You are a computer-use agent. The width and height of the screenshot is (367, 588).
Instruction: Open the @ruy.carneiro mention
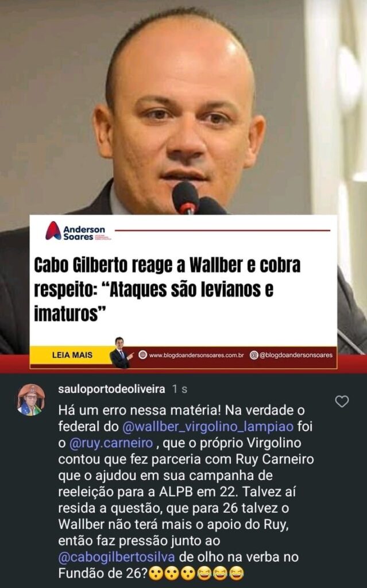tap(111, 443)
